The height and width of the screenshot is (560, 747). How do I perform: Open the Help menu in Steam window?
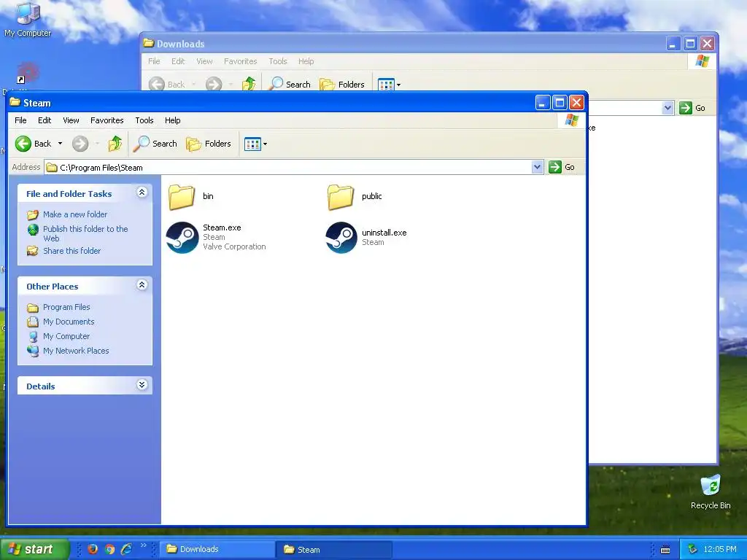[172, 120]
